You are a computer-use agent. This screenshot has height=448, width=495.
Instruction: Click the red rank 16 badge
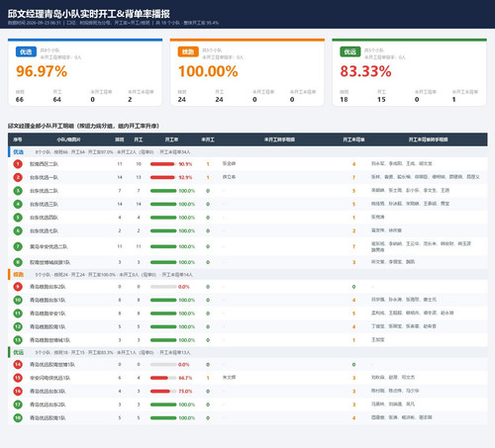pyautogui.click(x=18, y=391)
